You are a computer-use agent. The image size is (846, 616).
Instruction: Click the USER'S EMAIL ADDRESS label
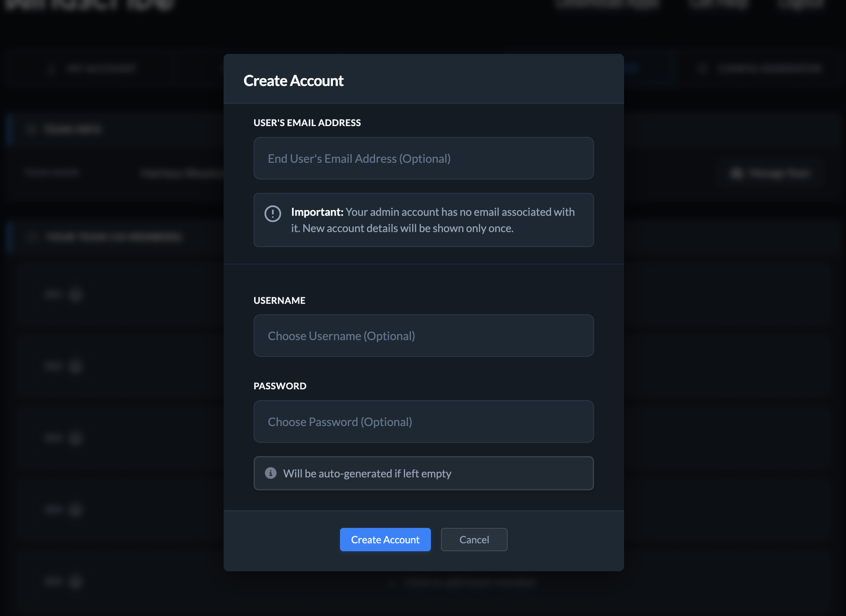pos(307,123)
